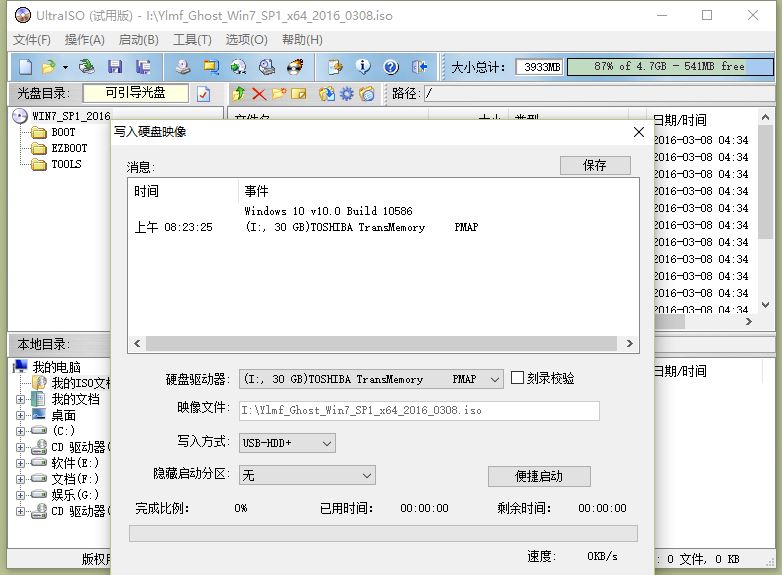The image size is (782, 575).
Task: Open the 帮助(H) menu
Action: tap(302, 40)
